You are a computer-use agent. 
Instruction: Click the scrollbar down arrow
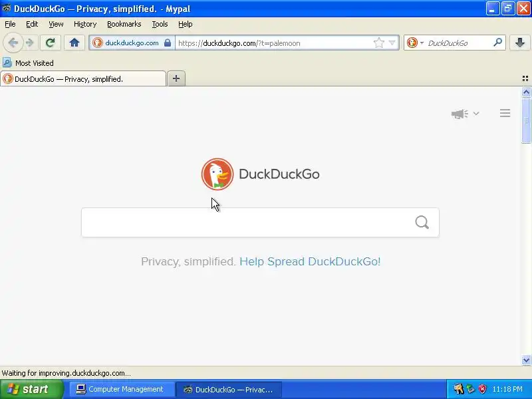click(x=526, y=360)
